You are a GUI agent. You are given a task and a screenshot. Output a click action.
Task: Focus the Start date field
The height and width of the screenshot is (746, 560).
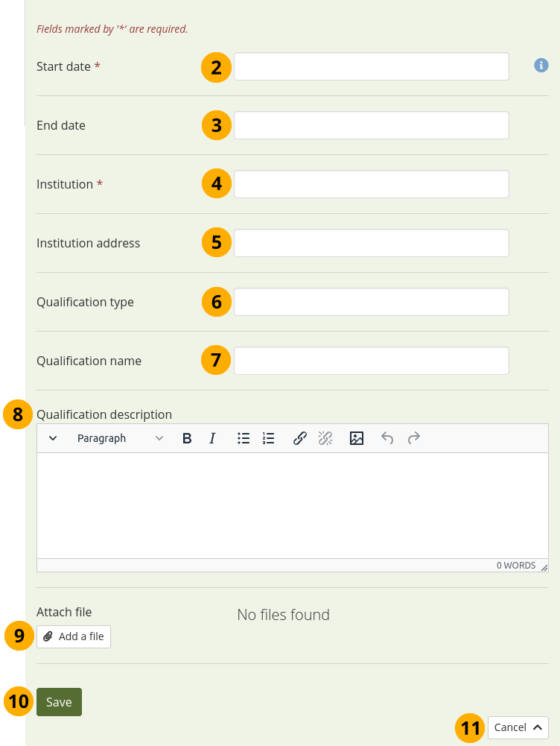tap(371, 66)
